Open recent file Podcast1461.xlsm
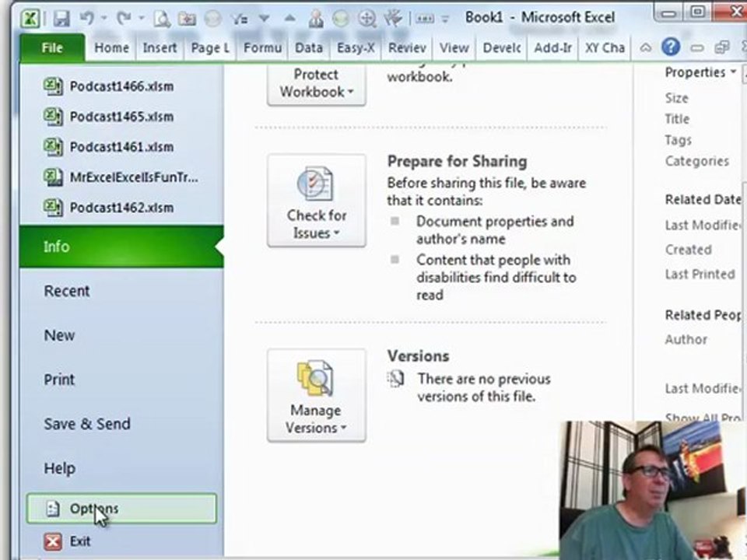The height and width of the screenshot is (560, 747). click(x=121, y=147)
